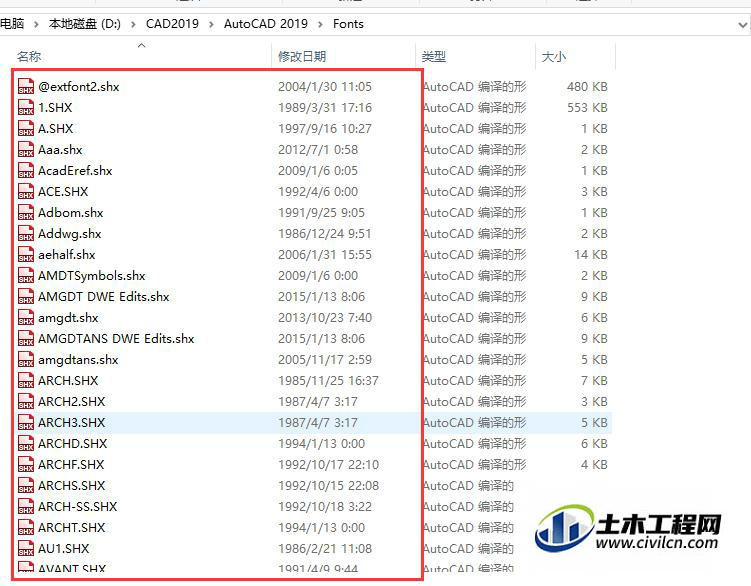
Task: Select the ARCH.SHX file icon
Action: [x=26, y=380]
